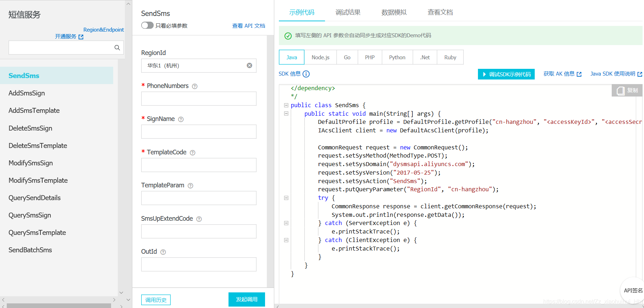644x308 pixels.
Task: Select QuerySendDetails in the API list
Action: point(34,198)
